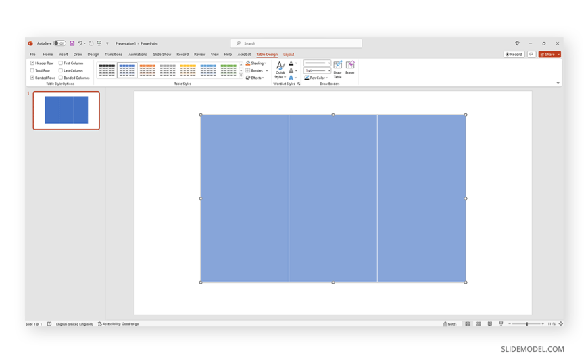Click the 111% zoom level

(552, 324)
